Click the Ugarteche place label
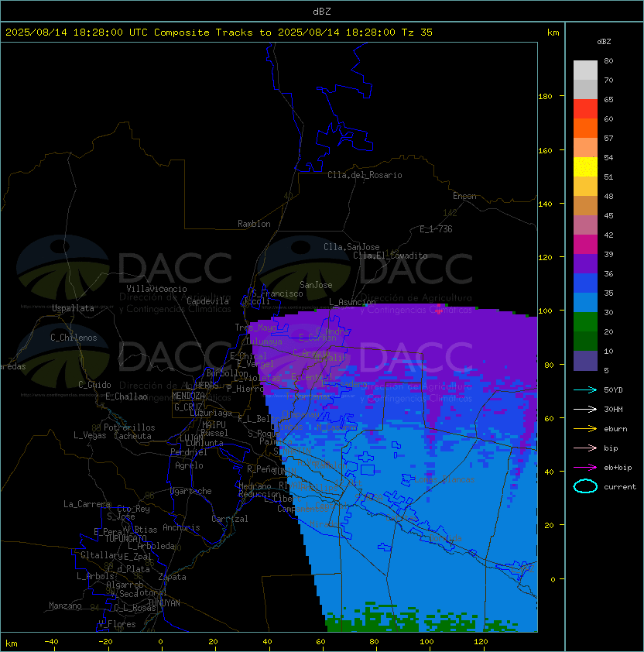Screen dimensions: 644x652 191,491
